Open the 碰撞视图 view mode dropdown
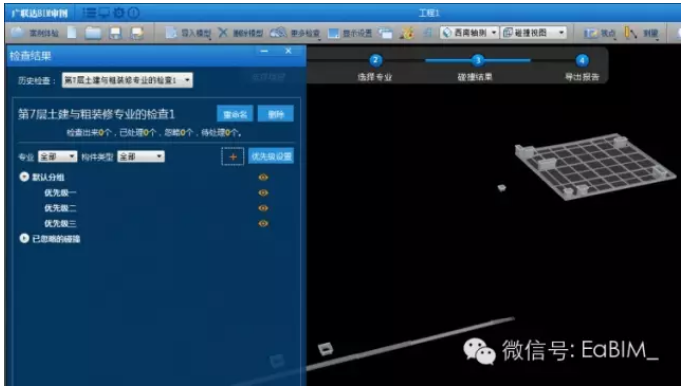The width and height of the screenshot is (683, 387). (x=534, y=33)
